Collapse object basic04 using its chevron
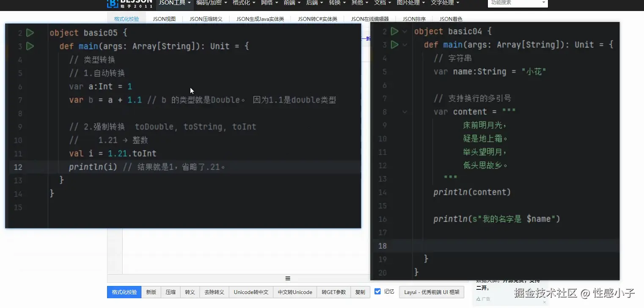This screenshot has height=308, width=644. point(405,31)
